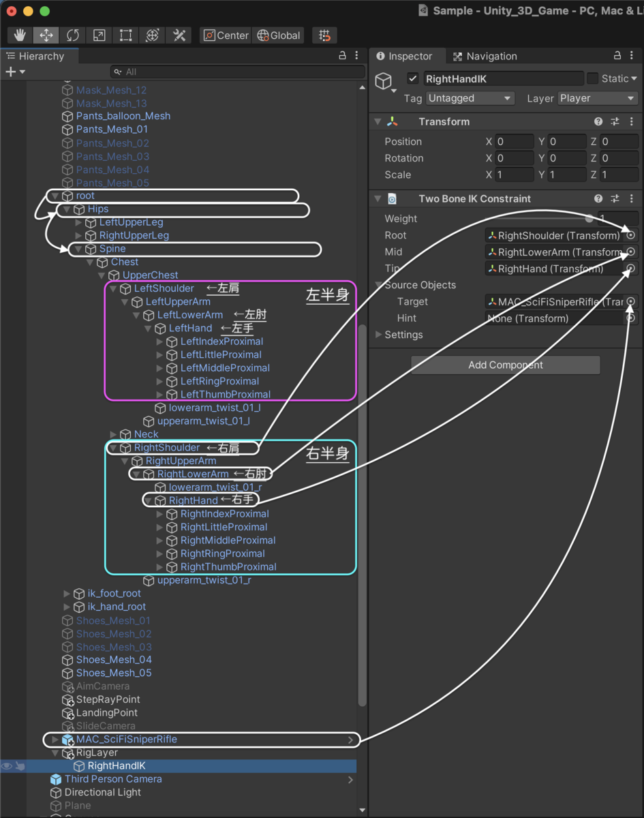Toggle RightHandIK scene visibility eye
The height and width of the screenshot is (818, 644).
coord(7,766)
